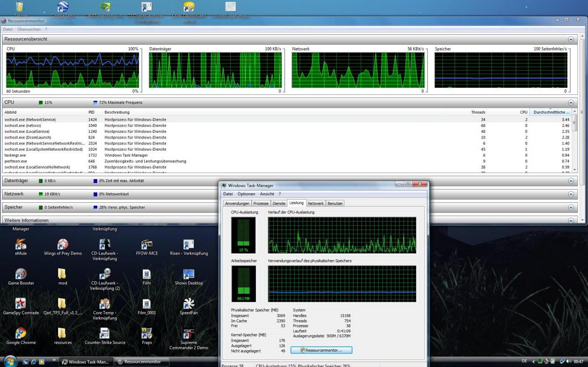
Task: Switch to the Dienste tab
Action: 279,204
